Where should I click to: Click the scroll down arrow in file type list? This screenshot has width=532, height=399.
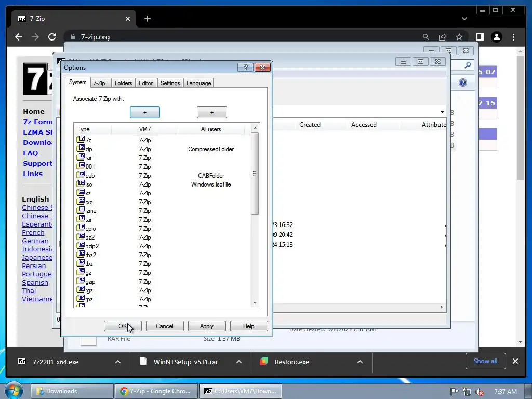click(255, 303)
